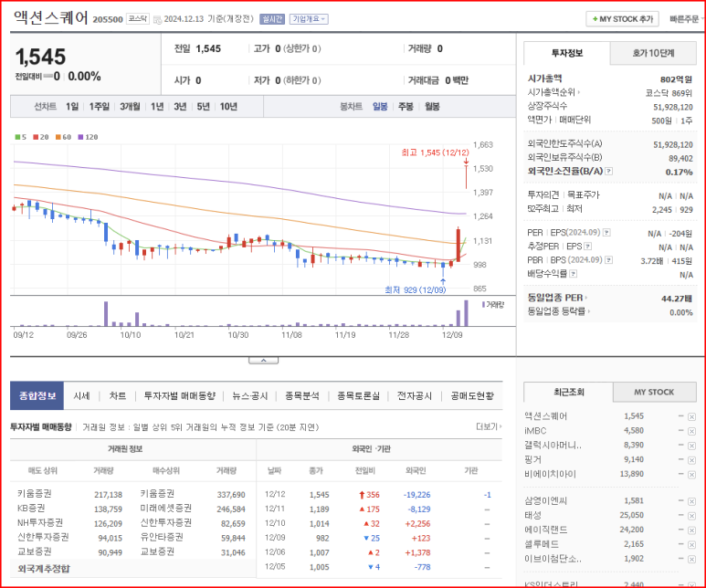The image size is (706, 588).
Task: Select 일봉 candlestick chart
Action: click(380, 107)
